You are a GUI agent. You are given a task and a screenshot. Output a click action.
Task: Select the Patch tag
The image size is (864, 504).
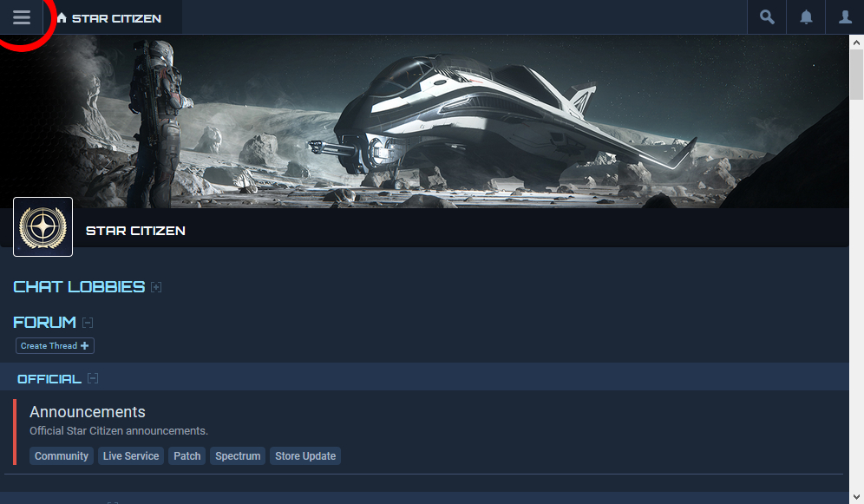tap(187, 456)
